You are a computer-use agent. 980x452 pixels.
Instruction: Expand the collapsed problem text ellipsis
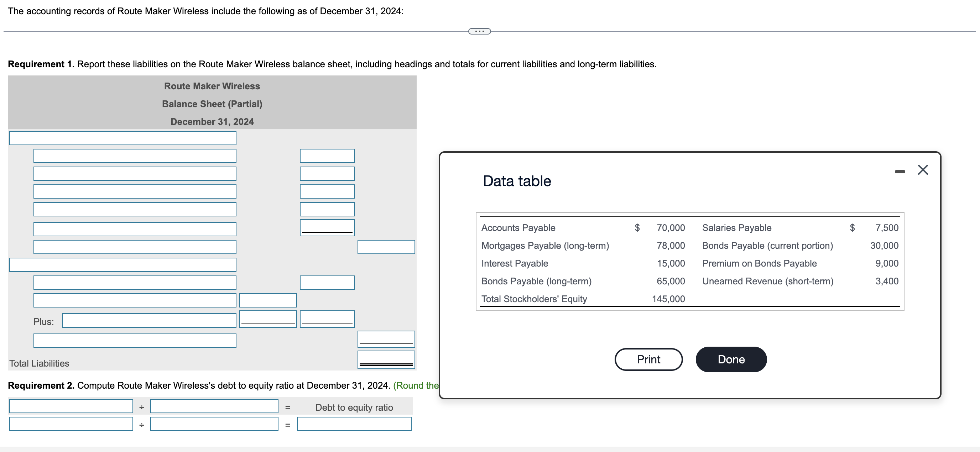click(479, 31)
